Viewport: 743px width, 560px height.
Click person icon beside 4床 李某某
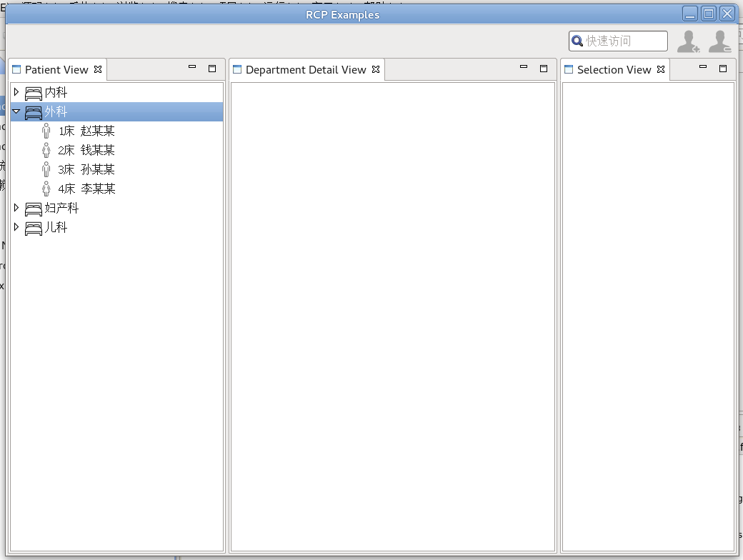coord(46,189)
